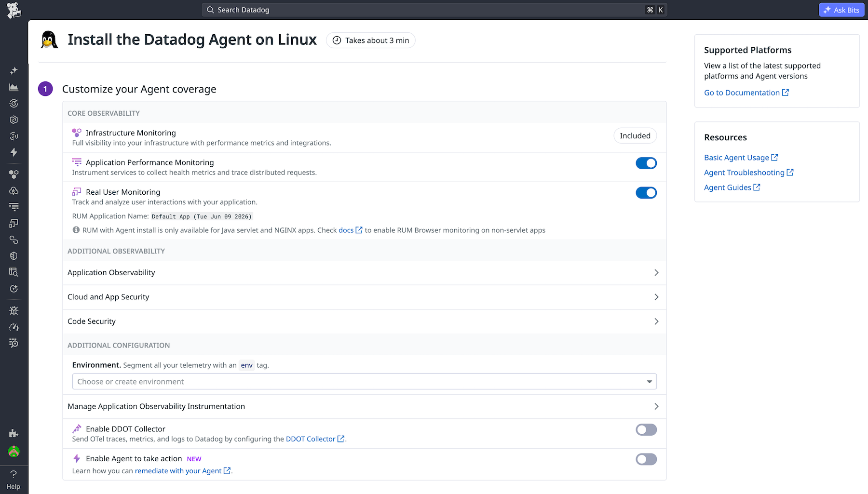The image size is (868, 494).
Task: Click the magnifier icon in search bar
Action: (210, 10)
